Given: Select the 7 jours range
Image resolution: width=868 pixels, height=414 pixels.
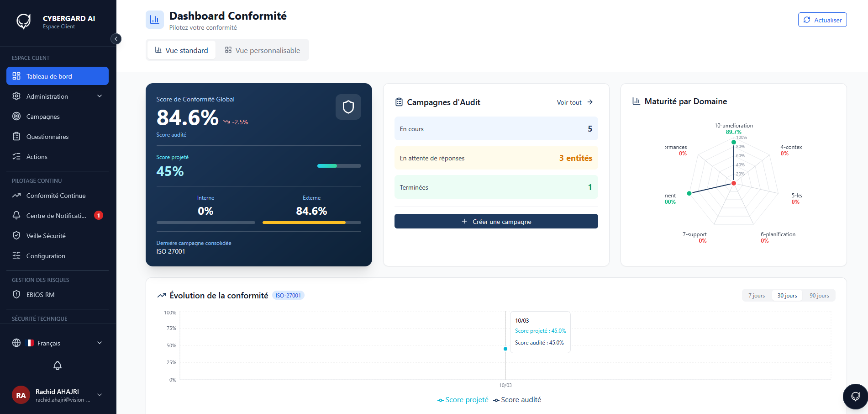Looking at the screenshot, I should [757, 296].
